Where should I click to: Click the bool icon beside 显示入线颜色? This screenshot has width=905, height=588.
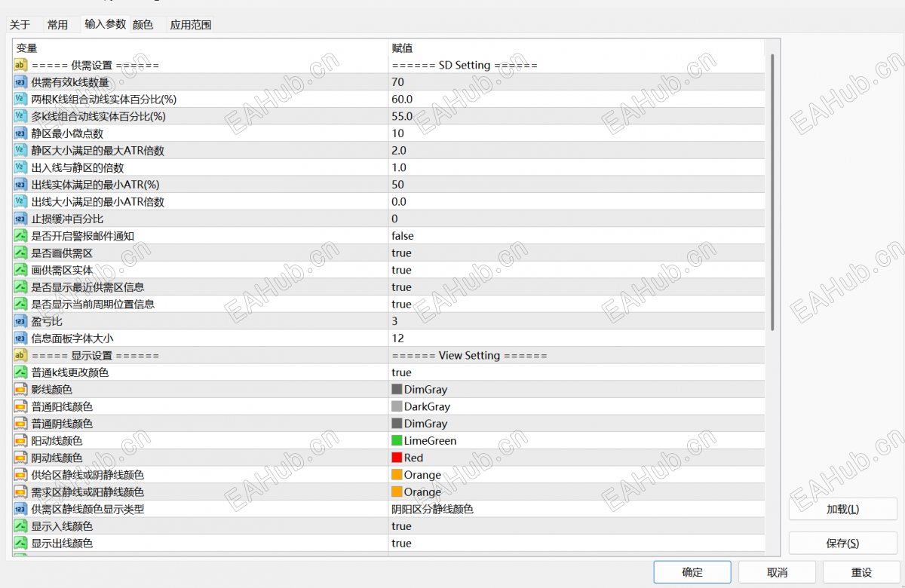[x=20, y=526]
